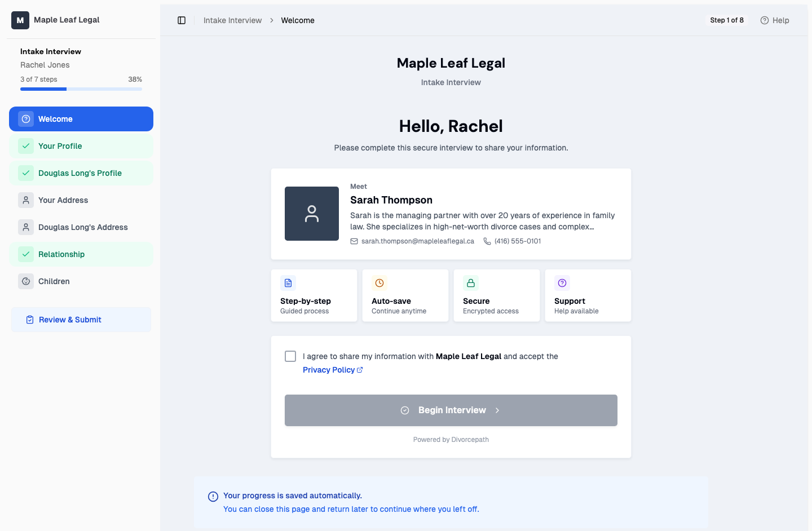Open the Your Profile step
Viewport: 812px width, 531px height.
tap(81, 146)
